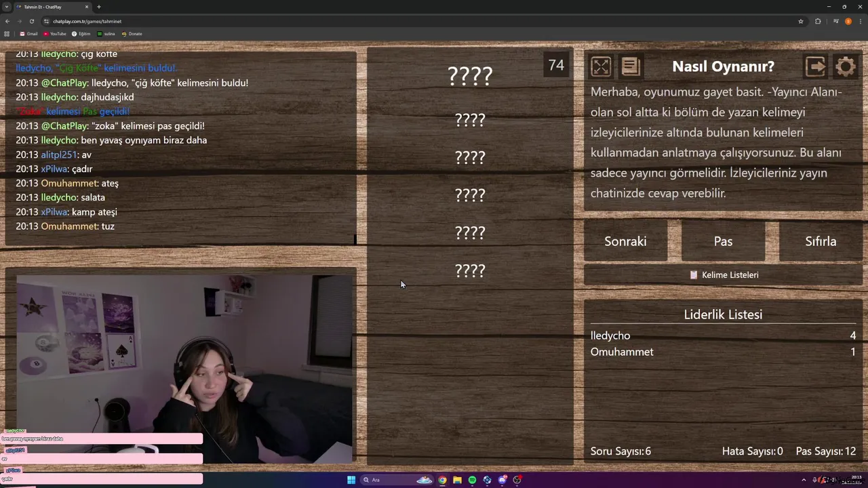The image size is (868, 488).
Task: Open Chrome from the taskbar
Action: (x=442, y=480)
